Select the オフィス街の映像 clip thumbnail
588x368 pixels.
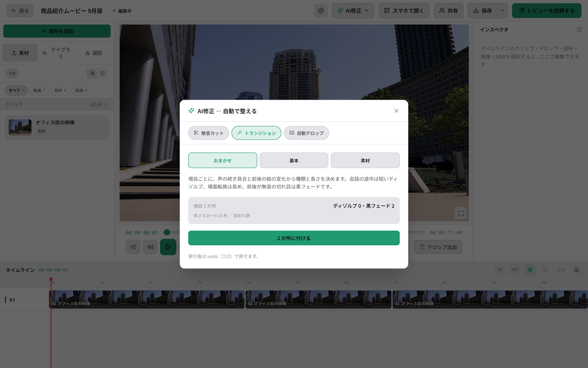(x=20, y=127)
